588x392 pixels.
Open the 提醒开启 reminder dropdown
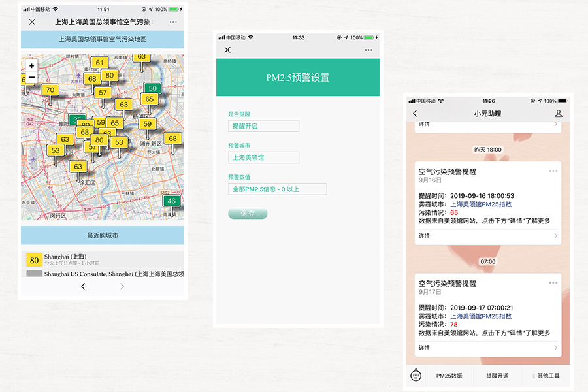[263, 125]
